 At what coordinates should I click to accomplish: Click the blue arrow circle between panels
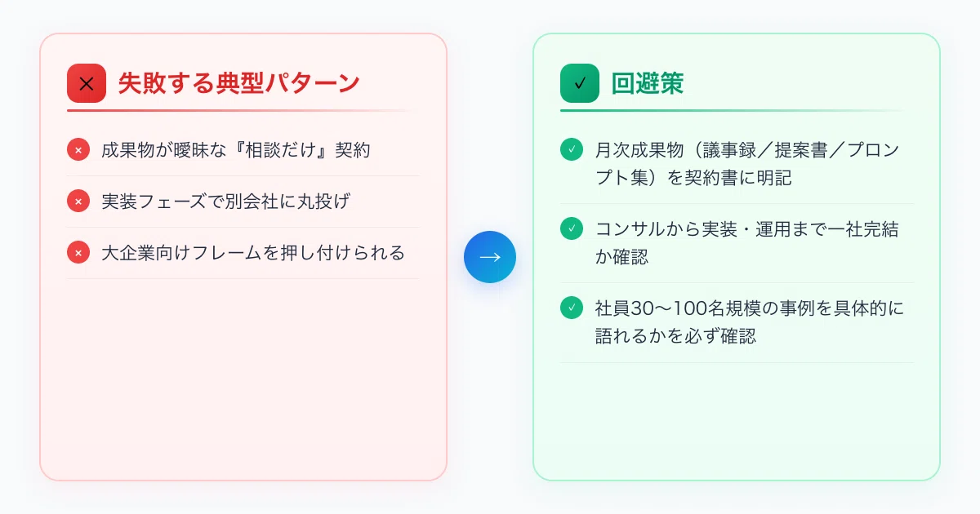[x=490, y=257]
